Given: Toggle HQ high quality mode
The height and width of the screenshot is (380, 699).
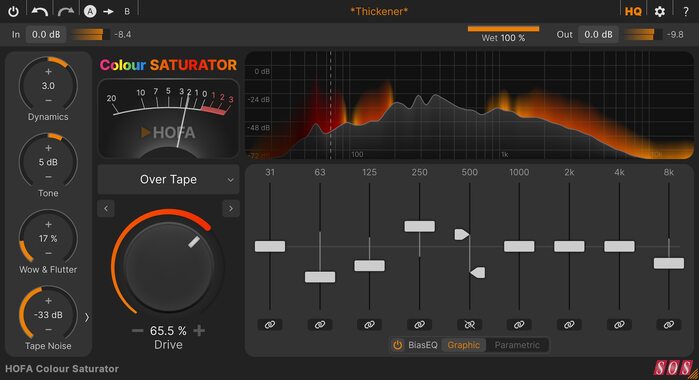Looking at the screenshot, I should pyautogui.click(x=633, y=12).
